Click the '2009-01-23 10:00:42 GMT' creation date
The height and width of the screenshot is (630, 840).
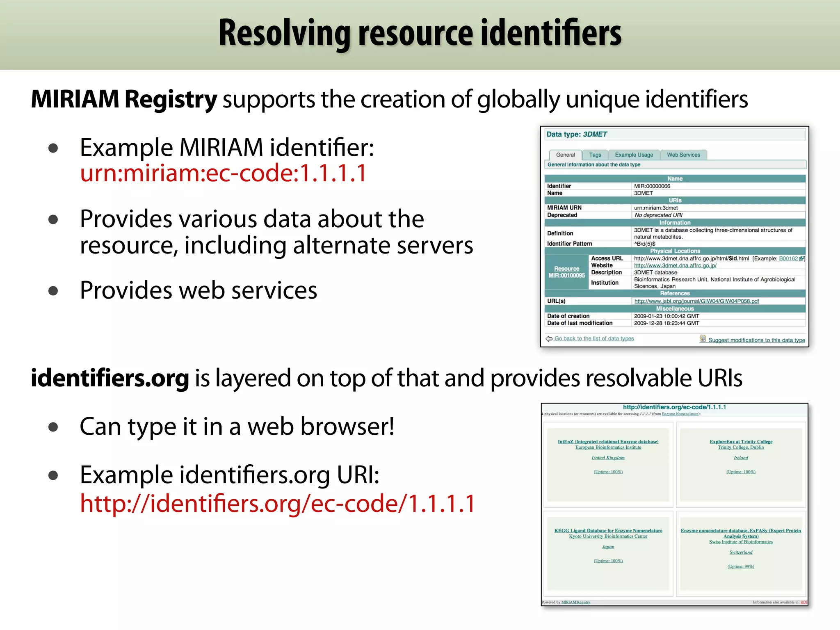point(667,316)
